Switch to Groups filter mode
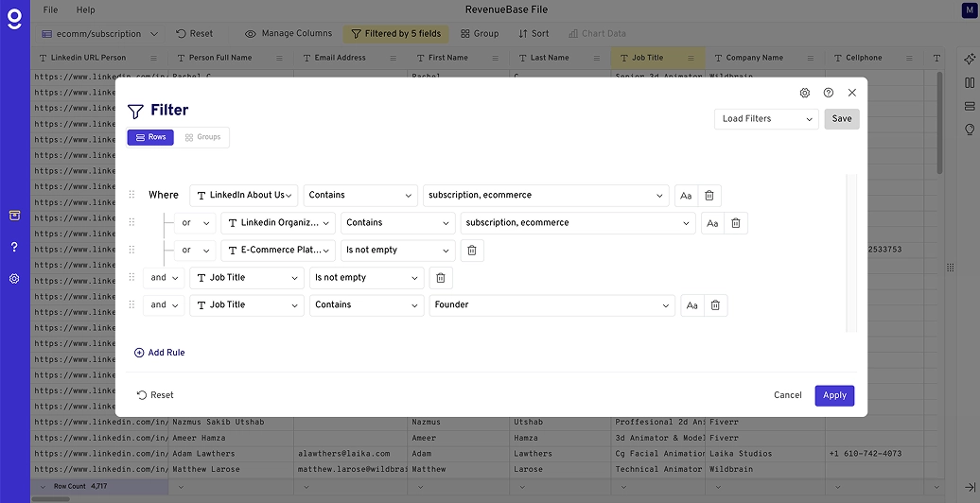The height and width of the screenshot is (503, 980). 202,137
